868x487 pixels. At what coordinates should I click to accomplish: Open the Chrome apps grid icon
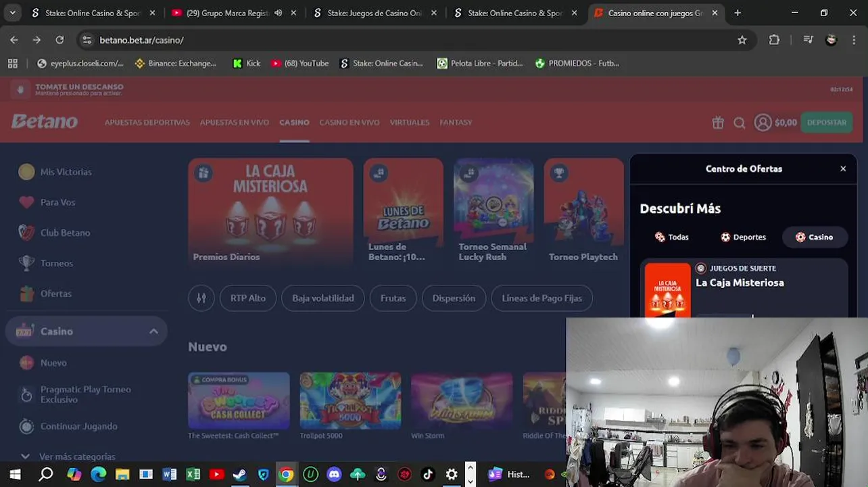pos(12,63)
